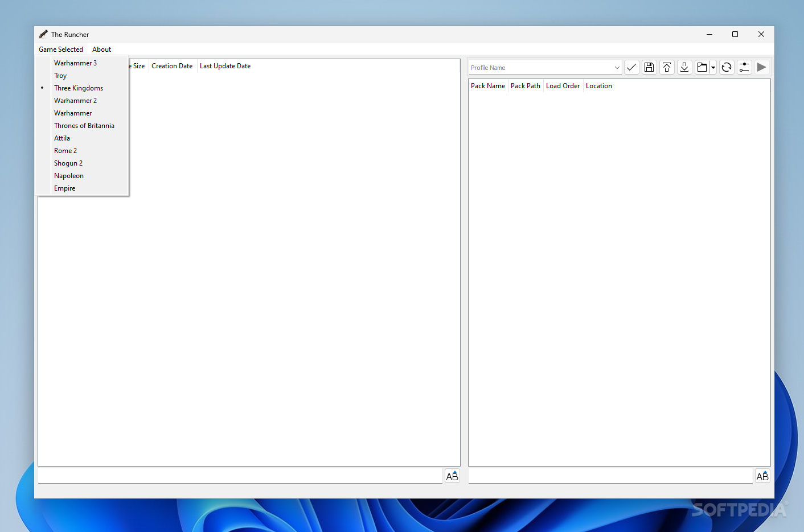Open the About menu
Viewport: 804px width, 532px height.
[x=102, y=50]
